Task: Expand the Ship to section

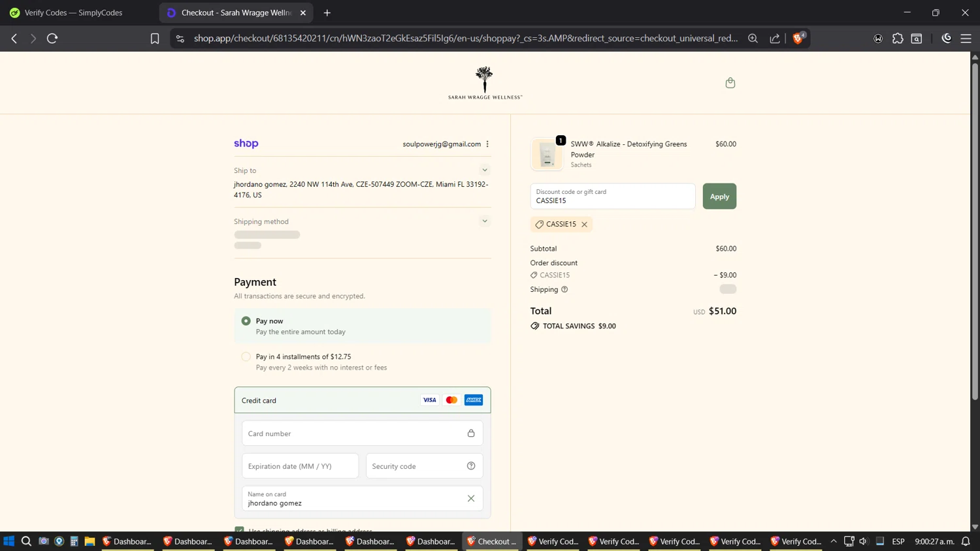Action: [x=485, y=170]
